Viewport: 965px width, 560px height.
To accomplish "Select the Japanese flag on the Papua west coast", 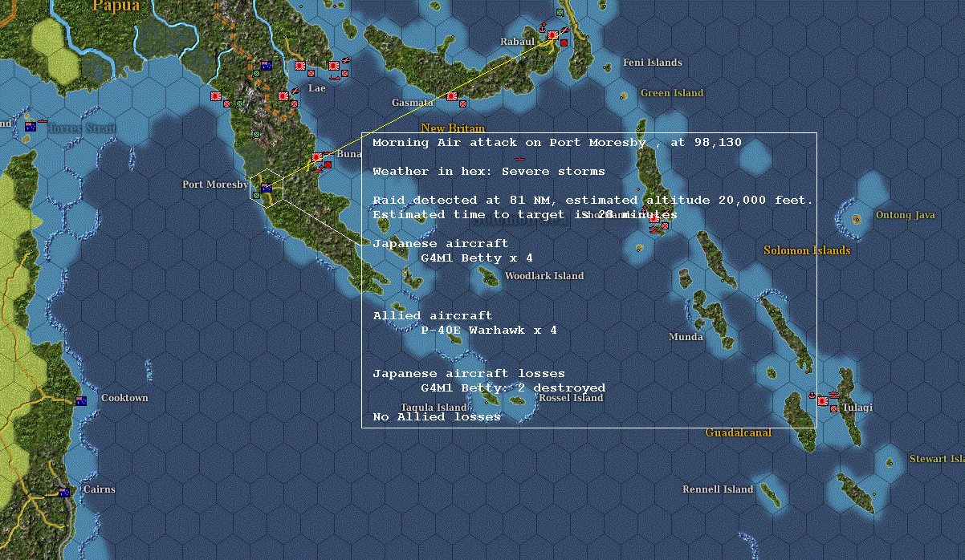I will 216,96.
